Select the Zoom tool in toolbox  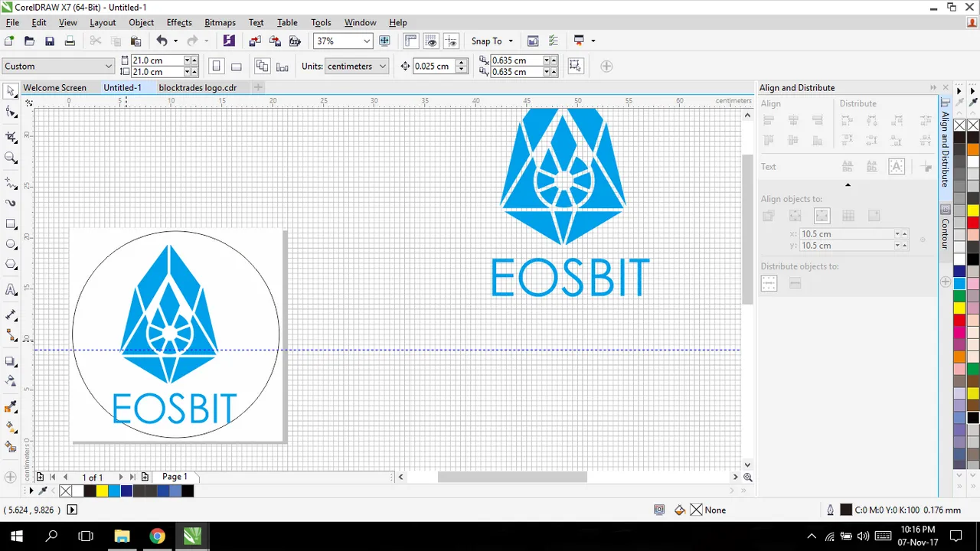(x=11, y=158)
